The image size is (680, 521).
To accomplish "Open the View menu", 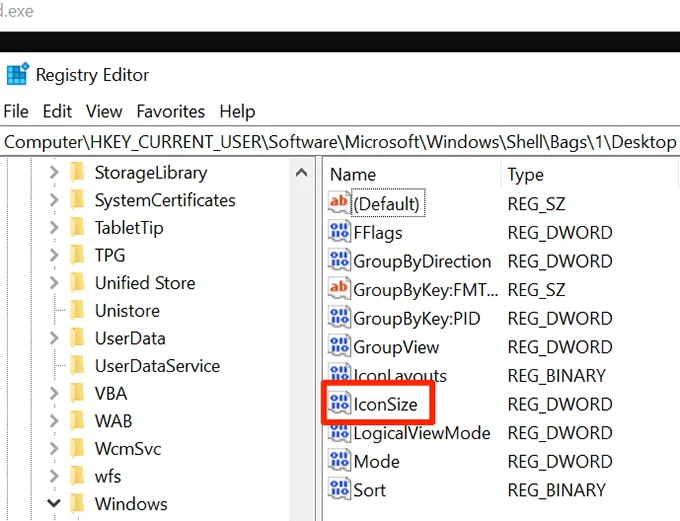I will click(x=104, y=111).
